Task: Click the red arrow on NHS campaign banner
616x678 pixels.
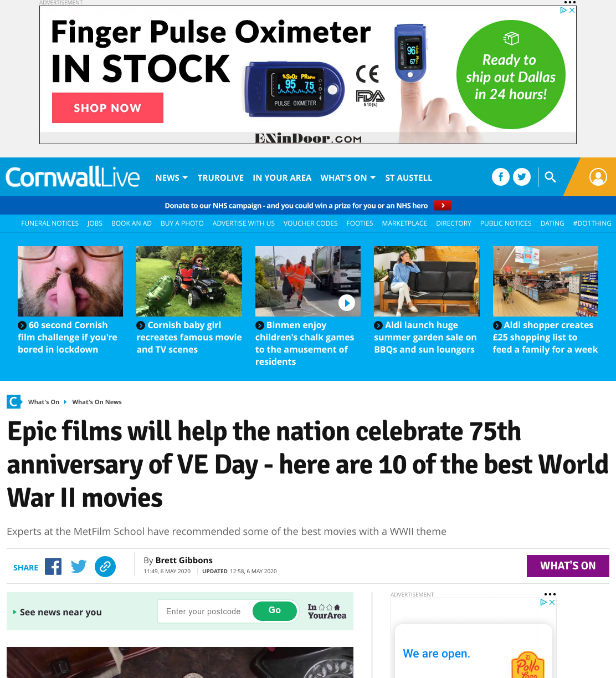Action: tap(443, 206)
